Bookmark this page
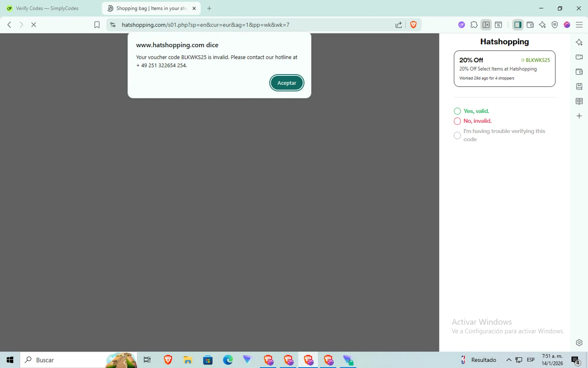This screenshot has width=588, height=368. point(97,25)
